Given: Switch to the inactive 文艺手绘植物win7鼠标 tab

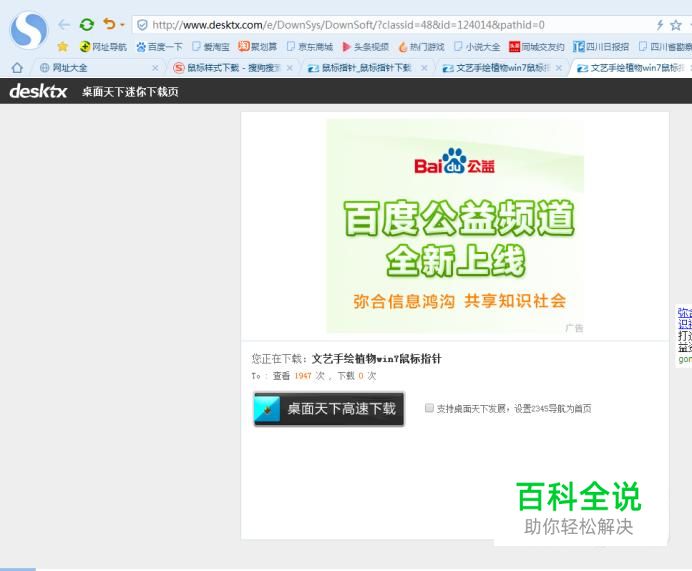Looking at the screenshot, I should pos(501,68).
